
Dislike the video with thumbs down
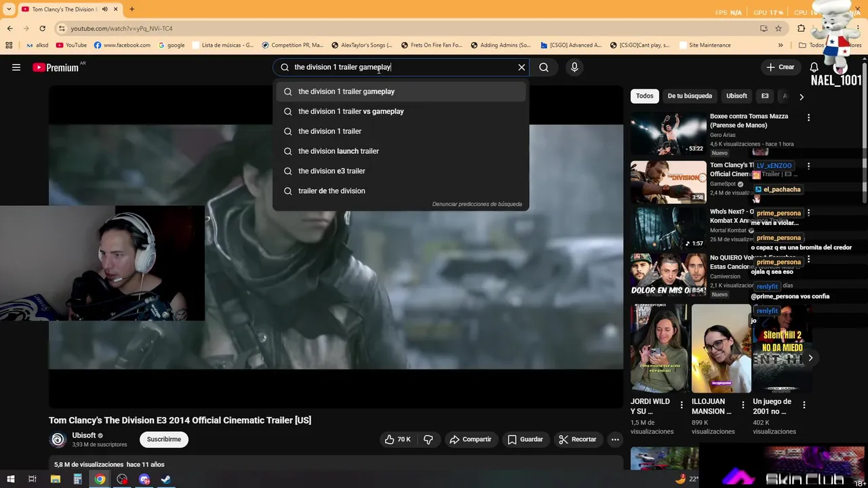tap(429, 439)
